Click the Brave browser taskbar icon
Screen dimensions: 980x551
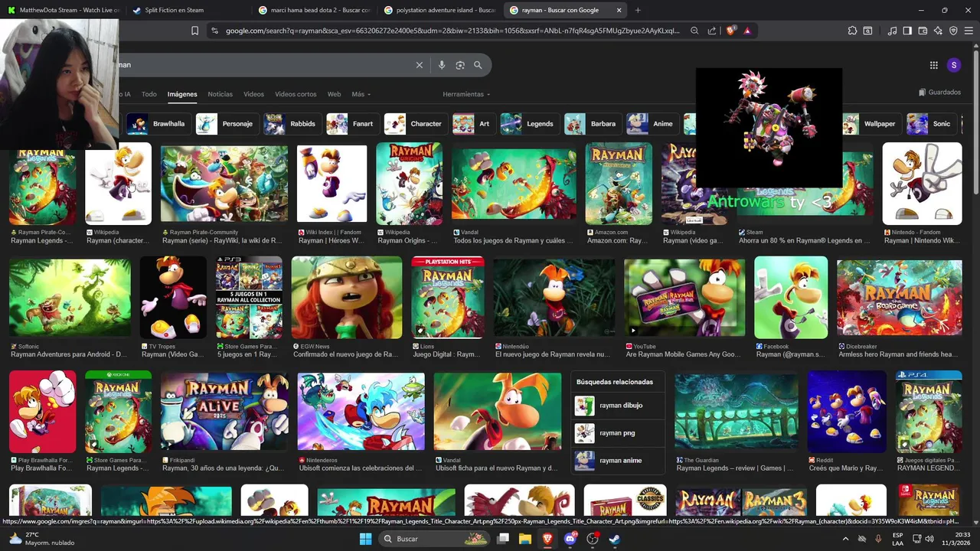point(547,539)
